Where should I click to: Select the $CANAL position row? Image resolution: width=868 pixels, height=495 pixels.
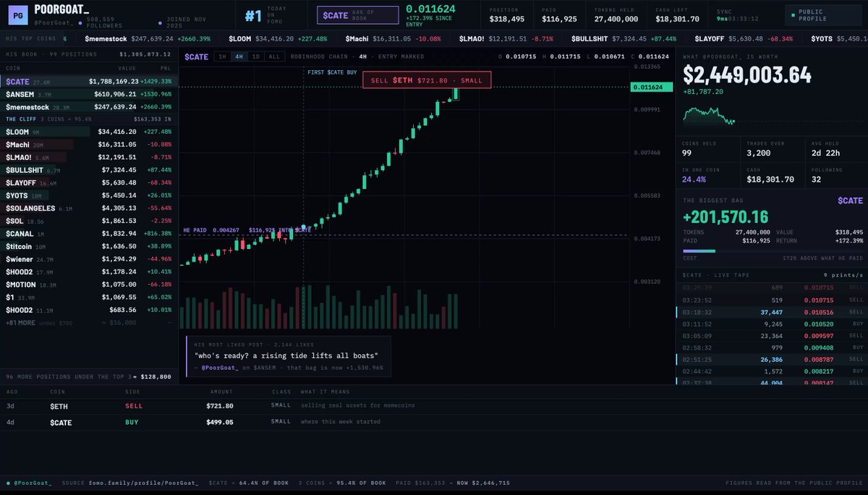(x=89, y=233)
